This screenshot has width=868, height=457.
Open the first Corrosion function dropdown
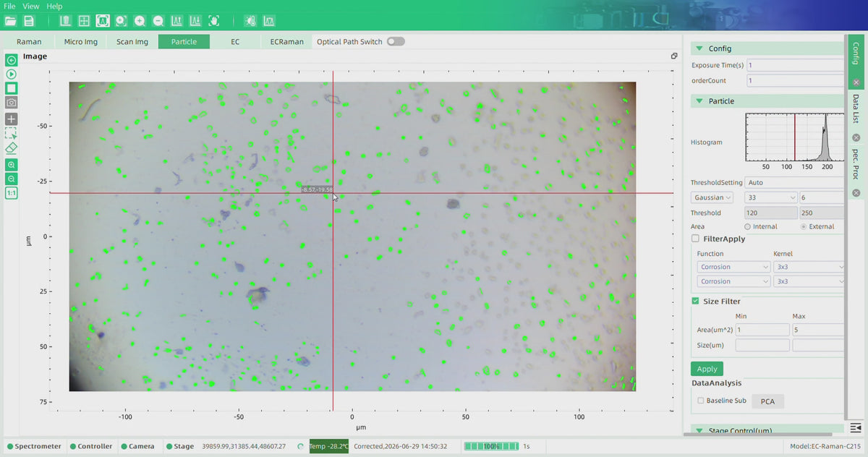coord(733,267)
